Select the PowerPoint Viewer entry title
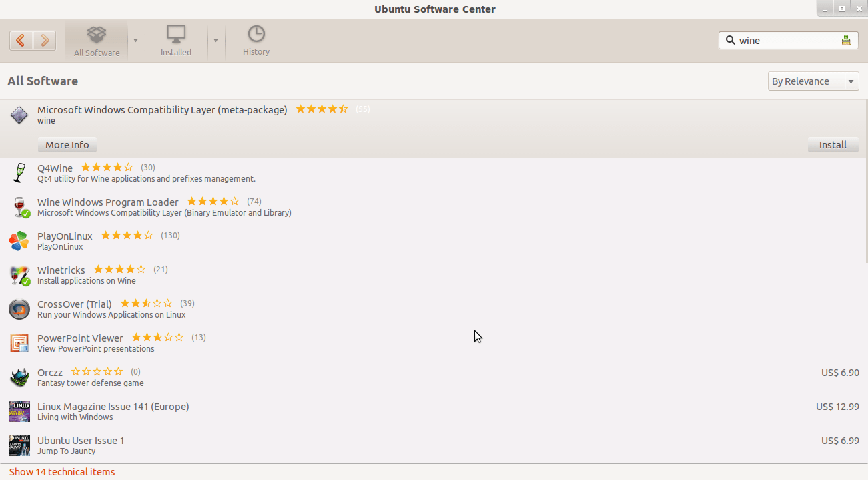 [80, 338]
